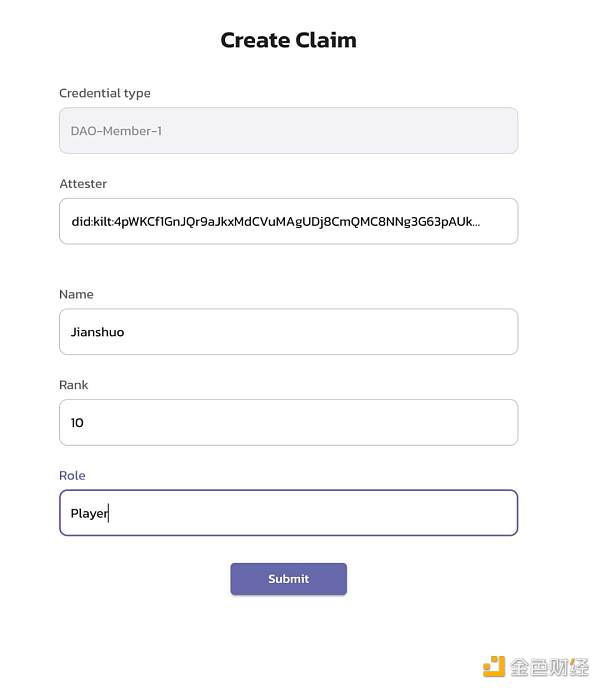Click the Jianshuo text value
Viewport: 600px width, 688px height.
click(x=97, y=332)
